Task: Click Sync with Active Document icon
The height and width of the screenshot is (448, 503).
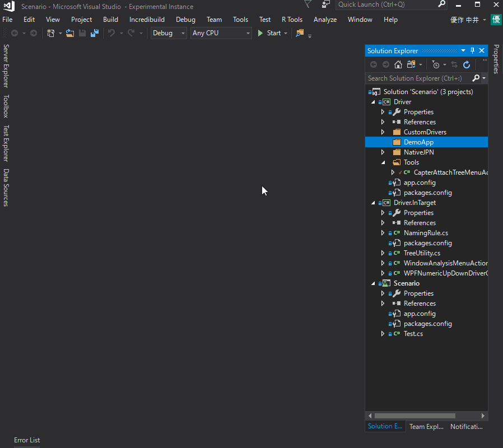Action: click(454, 64)
